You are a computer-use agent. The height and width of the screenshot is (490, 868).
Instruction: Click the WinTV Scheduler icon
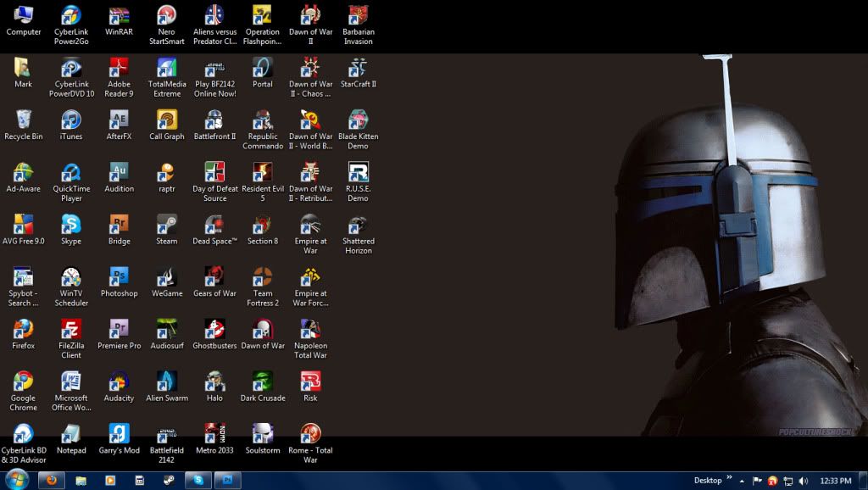(x=71, y=287)
